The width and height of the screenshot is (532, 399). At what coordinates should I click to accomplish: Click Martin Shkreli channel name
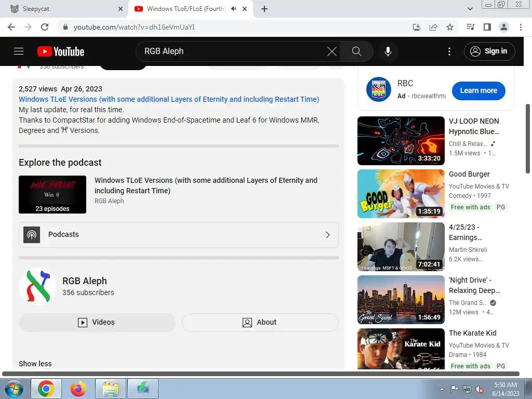click(x=468, y=250)
